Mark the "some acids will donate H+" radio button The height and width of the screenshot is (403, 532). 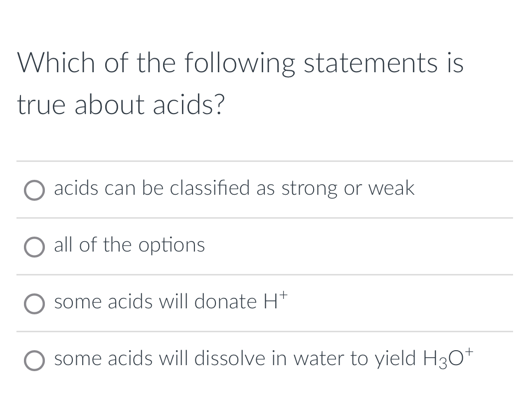(x=34, y=303)
